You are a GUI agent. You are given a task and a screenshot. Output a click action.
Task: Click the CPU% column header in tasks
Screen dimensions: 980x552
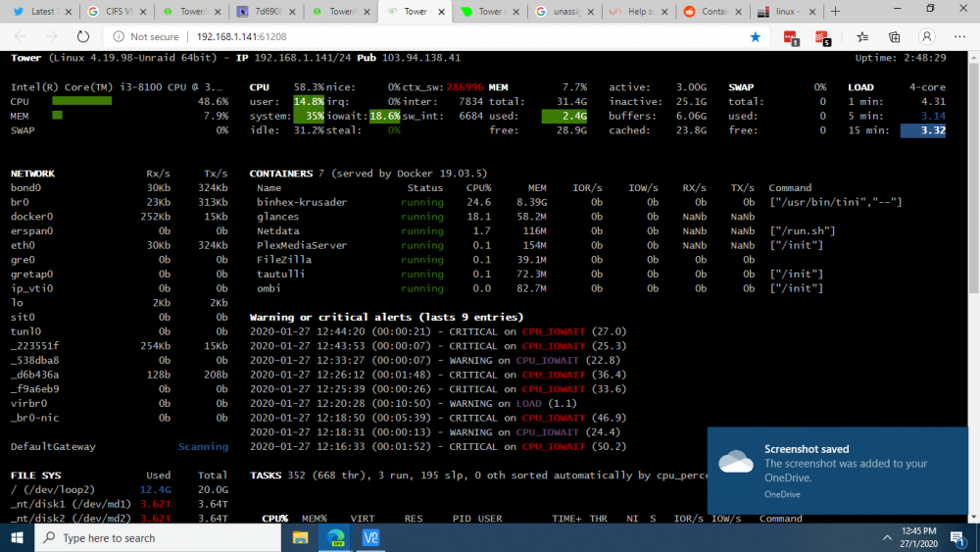tap(275, 519)
